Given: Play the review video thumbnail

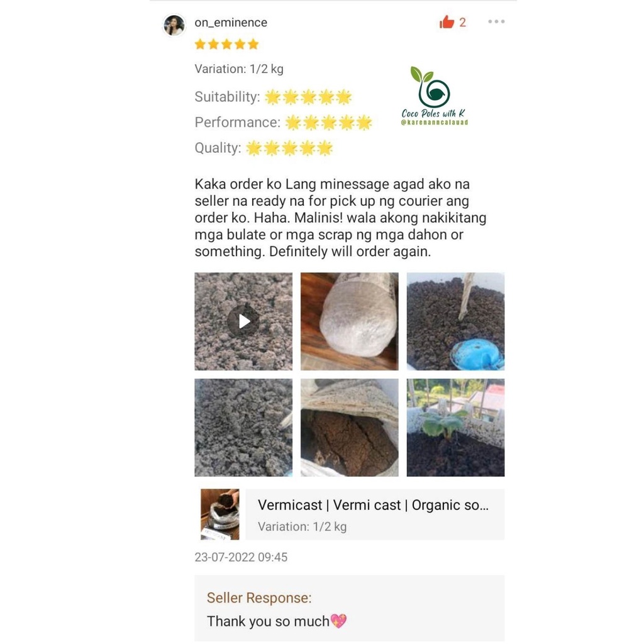Looking at the screenshot, I should point(243,321).
